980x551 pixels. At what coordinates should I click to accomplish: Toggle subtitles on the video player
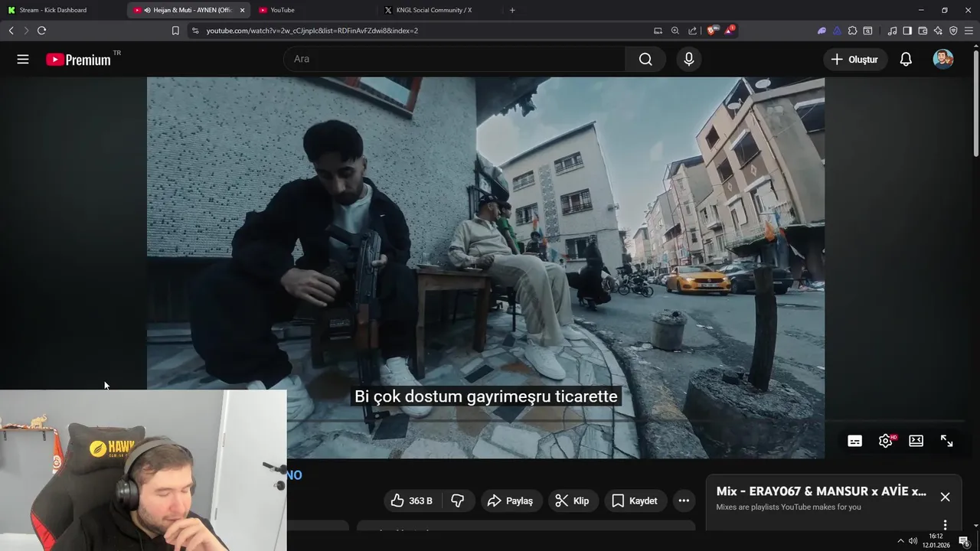coord(855,441)
